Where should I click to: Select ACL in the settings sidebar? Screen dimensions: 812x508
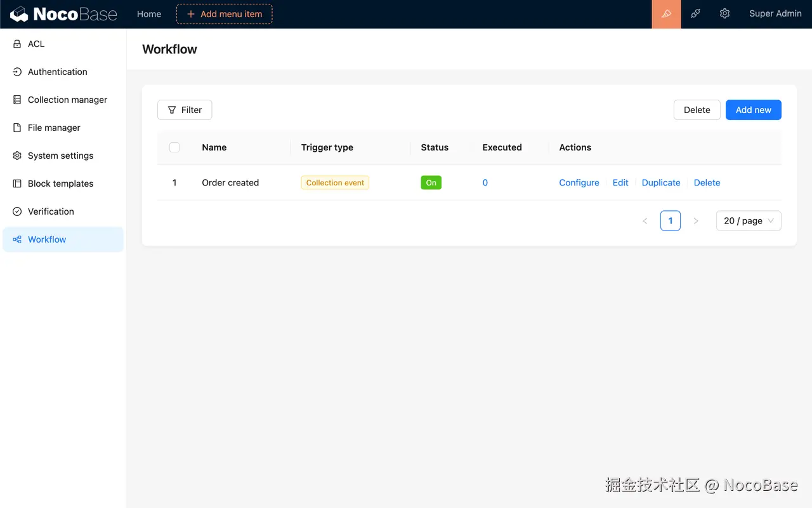[x=63, y=44]
